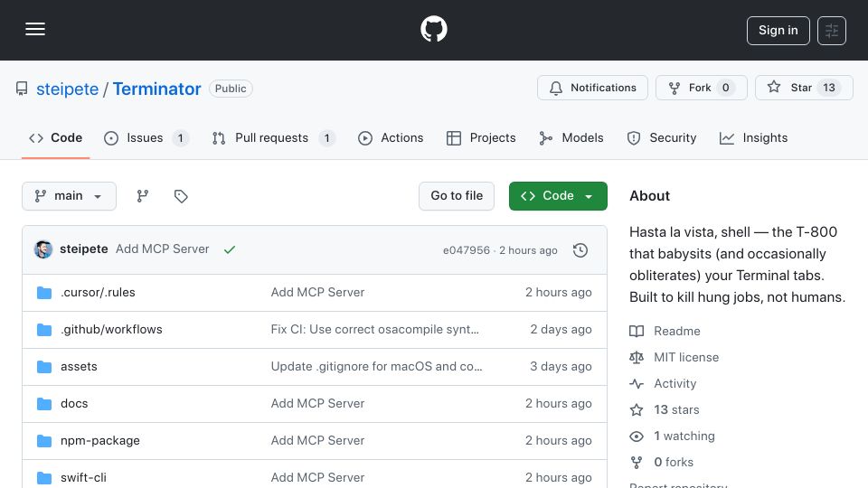View the 13 stars link

(x=665, y=410)
